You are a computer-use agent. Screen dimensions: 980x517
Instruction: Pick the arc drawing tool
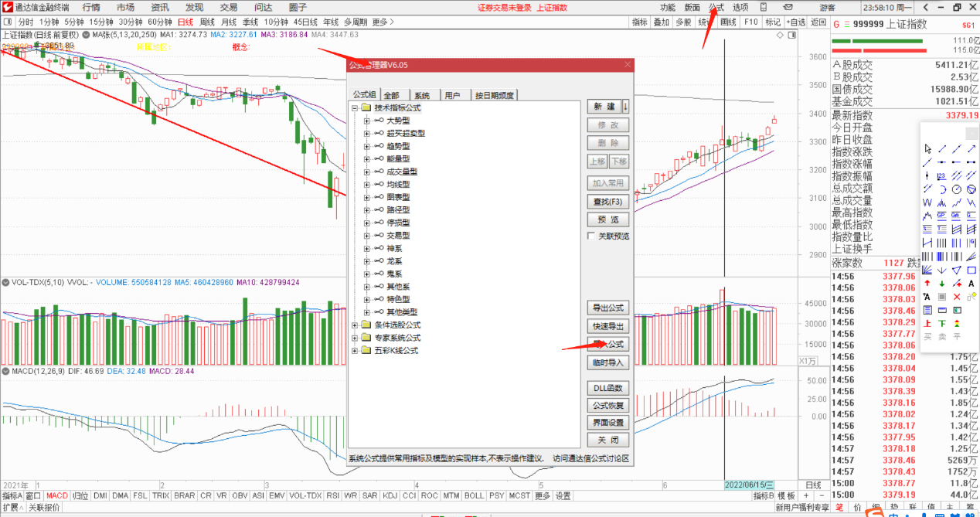click(x=941, y=189)
